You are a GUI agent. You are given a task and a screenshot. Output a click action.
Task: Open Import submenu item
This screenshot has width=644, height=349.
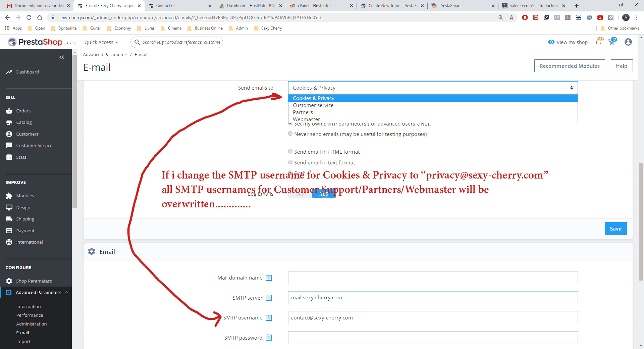click(x=23, y=342)
